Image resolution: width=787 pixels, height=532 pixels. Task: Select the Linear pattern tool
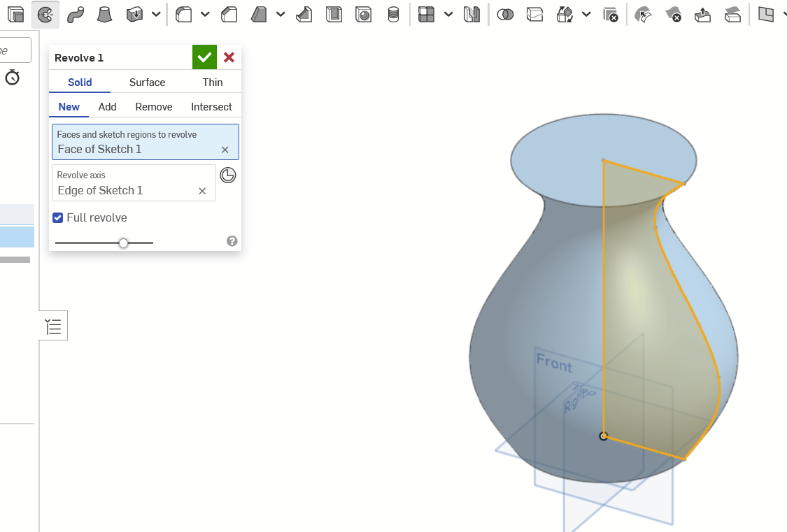coord(427,15)
